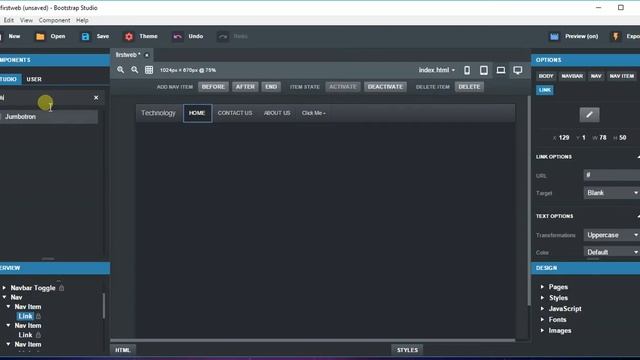640x360 pixels.
Task: Click the Undo arrow icon
Action: (178, 37)
